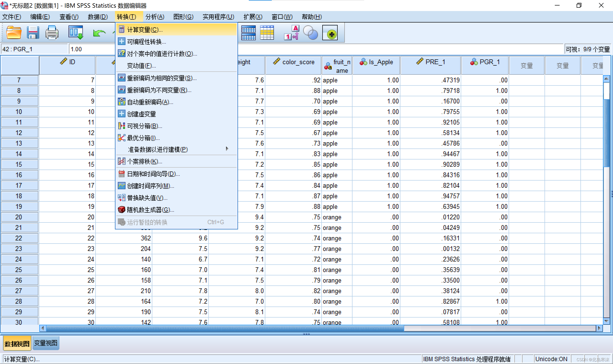Click the horizontal scrollbar left arrow
Screen dimensions: 613x364
coord(43,328)
